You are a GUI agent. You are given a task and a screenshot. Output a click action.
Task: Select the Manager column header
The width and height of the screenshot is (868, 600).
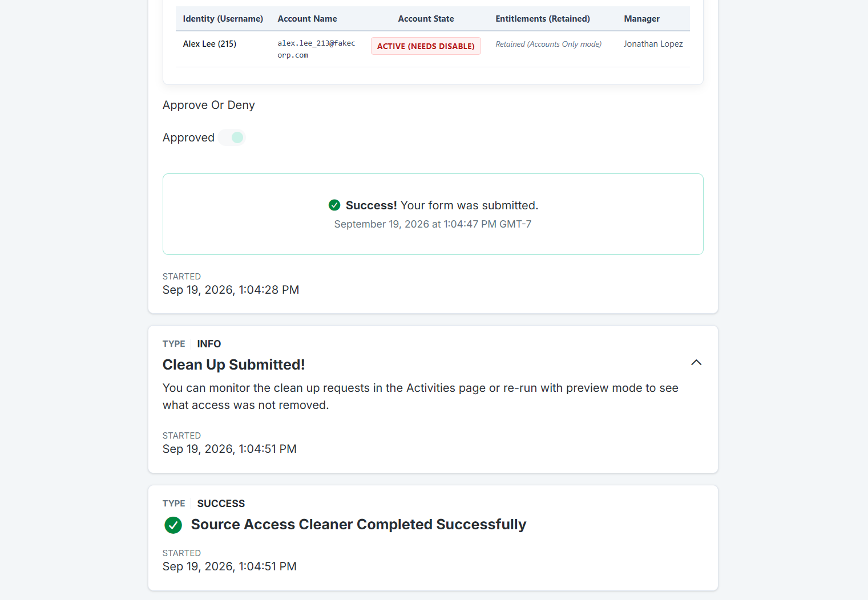point(641,19)
